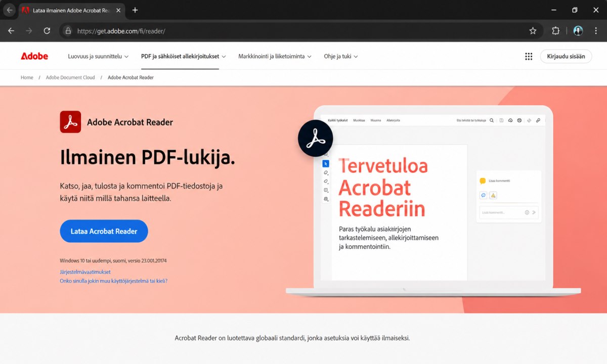607x364 pixels.
Task: Click the browser forward arrow
Action: tap(29, 31)
